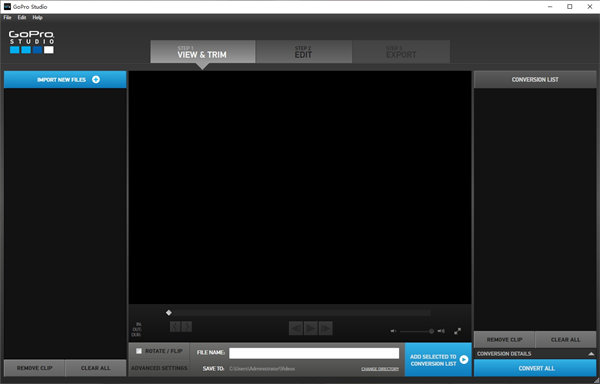Screen dimensions: 600x384
Task: Switch to Step 2 Edit tab
Action: tap(304, 52)
